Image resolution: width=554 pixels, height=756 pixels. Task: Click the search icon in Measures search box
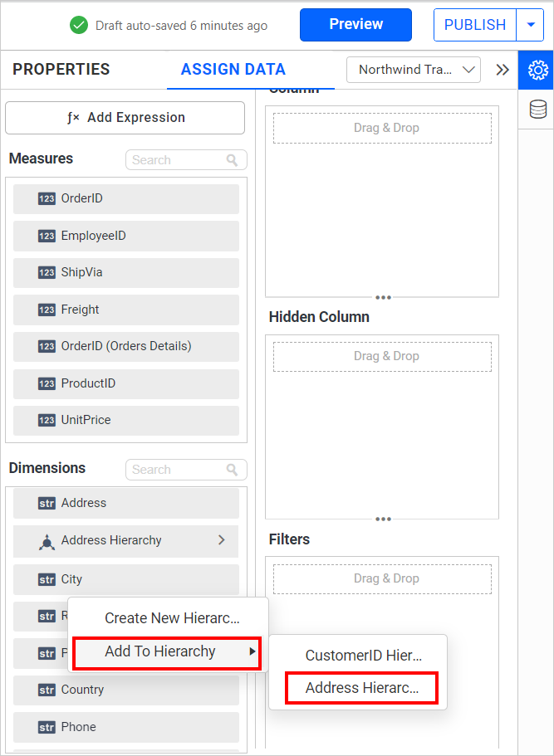(x=233, y=159)
